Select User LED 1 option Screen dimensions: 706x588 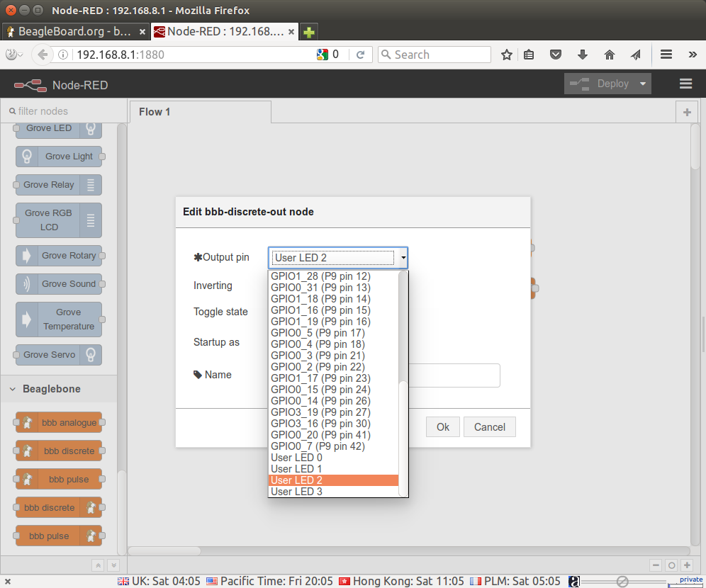(333, 469)
